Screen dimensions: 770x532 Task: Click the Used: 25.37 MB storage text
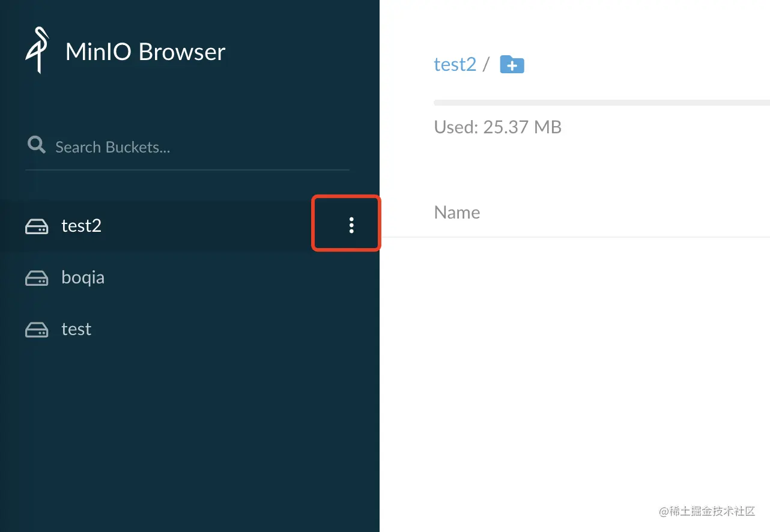point(497,127)
